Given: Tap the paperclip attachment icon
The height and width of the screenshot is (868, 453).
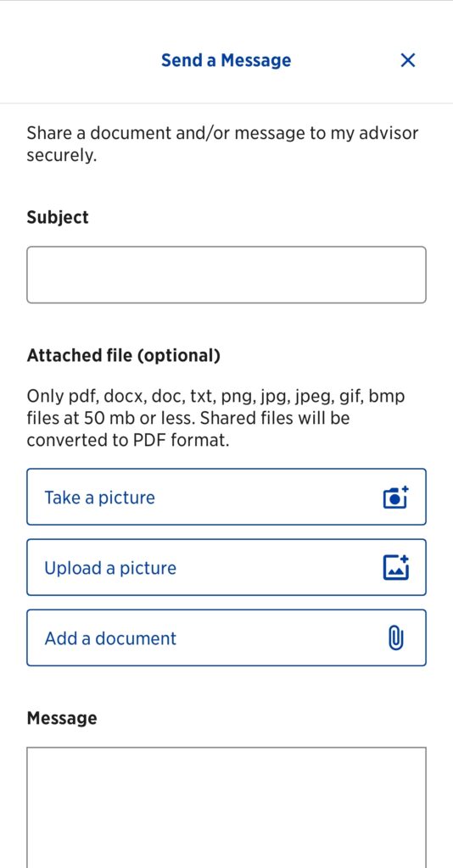Looking at the screenshot, I should click(395, 638).
